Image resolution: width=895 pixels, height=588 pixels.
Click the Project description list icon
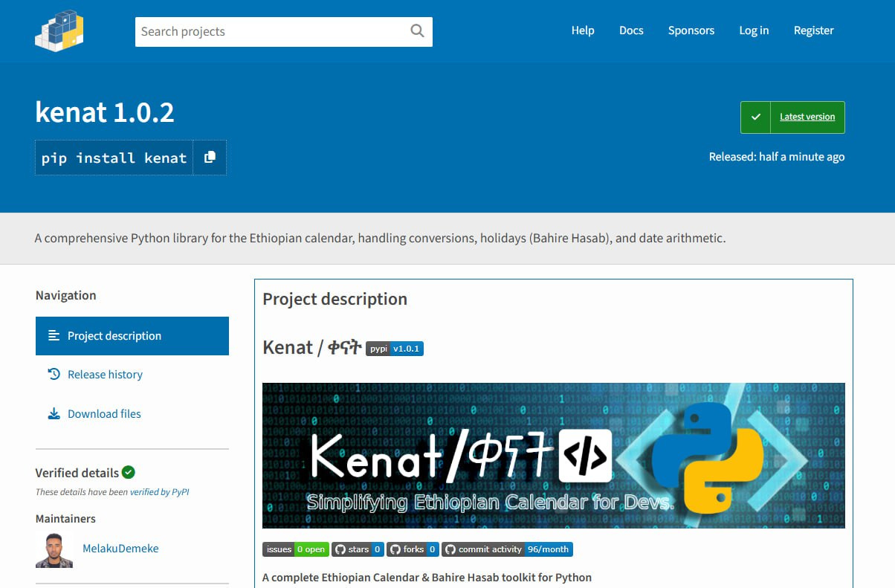54,335
